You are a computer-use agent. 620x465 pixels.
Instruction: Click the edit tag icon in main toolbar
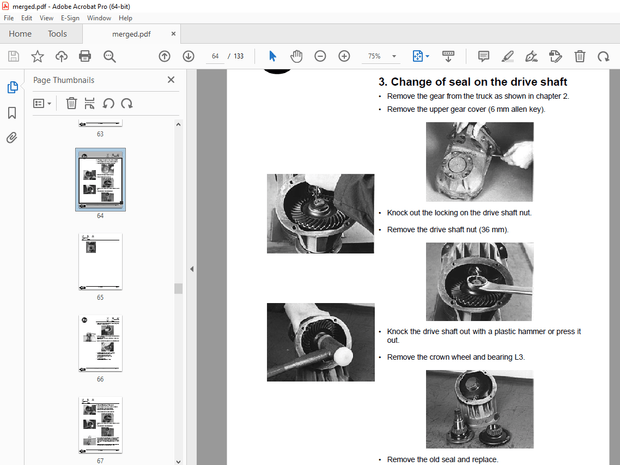pyautogui.click(x=556, y=56)
